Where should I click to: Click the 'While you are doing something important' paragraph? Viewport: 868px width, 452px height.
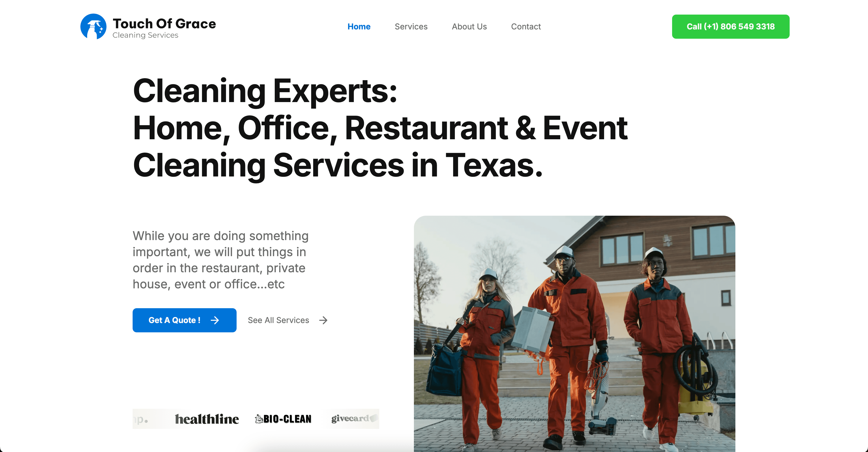[x=220, y=260]
